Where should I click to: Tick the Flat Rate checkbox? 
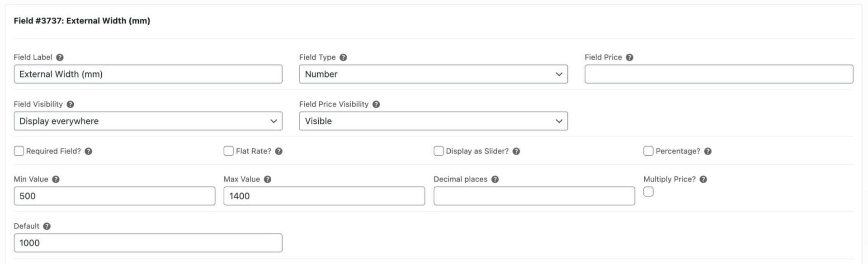click(x=229, y=151)
